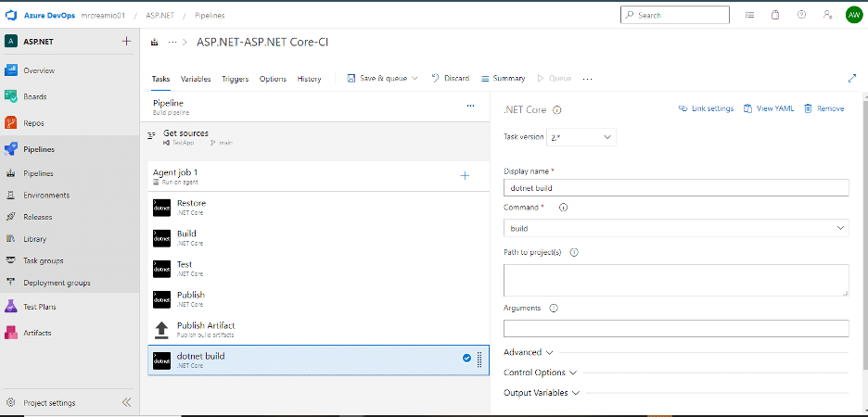The width and height of the screenshot is (868, 417).
Task: Open the Pipeline ellipsis menu
Action: (x=470, y=105)
